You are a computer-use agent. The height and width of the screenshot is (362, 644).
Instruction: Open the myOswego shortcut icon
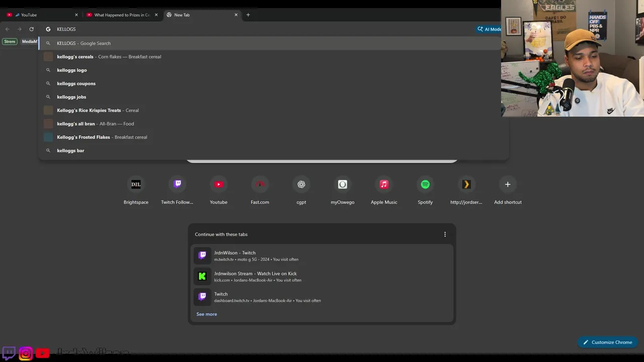[x=343, y=185]
